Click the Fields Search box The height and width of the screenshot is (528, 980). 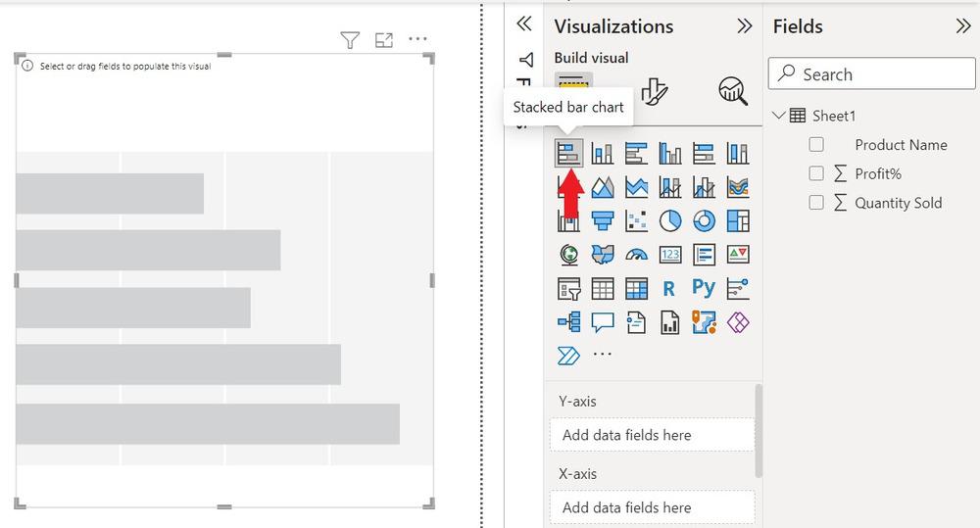[872, 74]
